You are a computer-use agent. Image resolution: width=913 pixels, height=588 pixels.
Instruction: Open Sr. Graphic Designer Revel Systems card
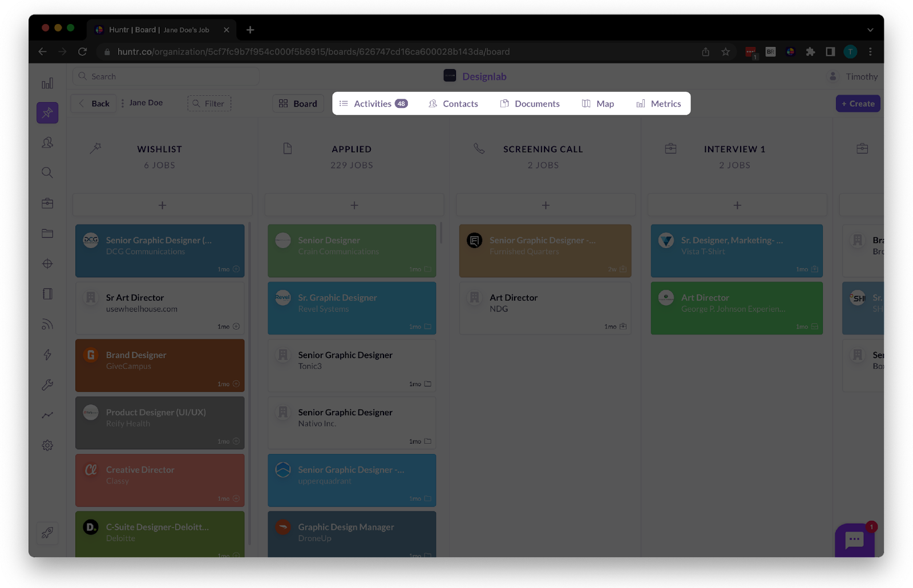[x=352, y=308]
